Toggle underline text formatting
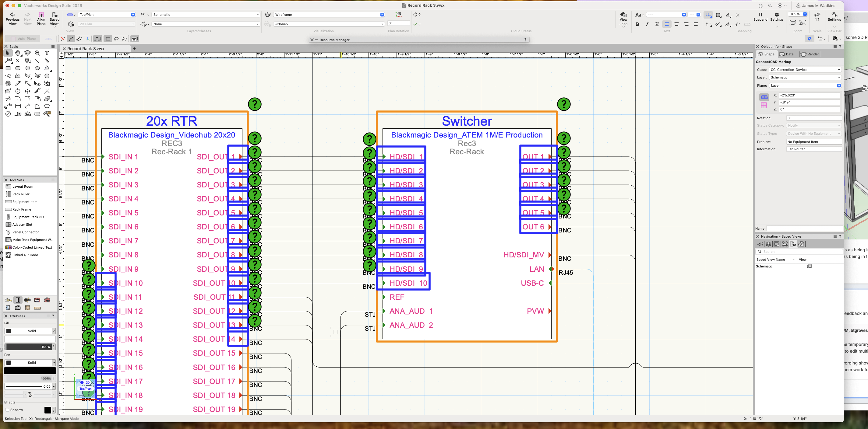Image resolution: width=868 pixels, height=429 pixels. pos(657,24)
